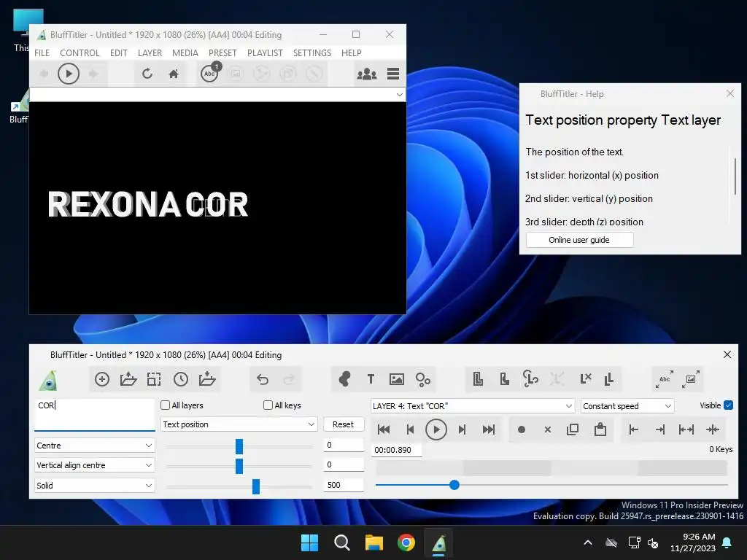Viewport: 747px width, 560px height.
Task: Click the save show folder-down-arrow icon
Action: (x=206, y=379)
